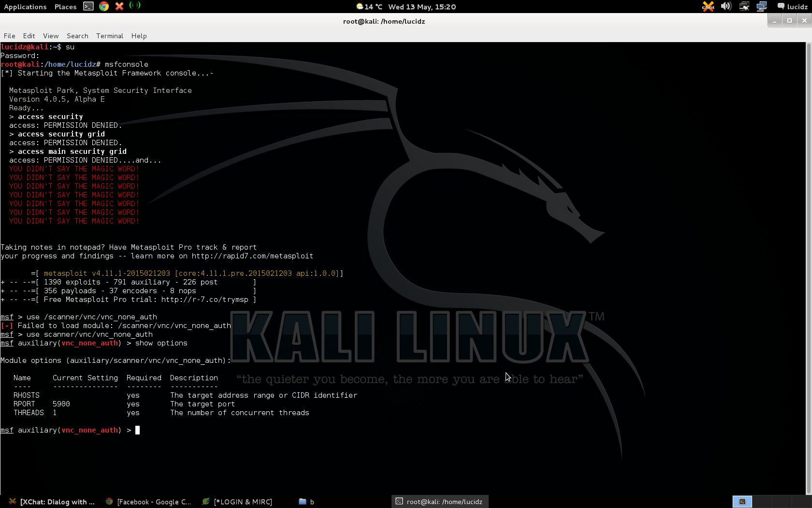The width and height of the screenshot is (812, 508).
Task: Click the terminal vertical scrollbar
Action: pyautogui.click(x=809, y=269)
